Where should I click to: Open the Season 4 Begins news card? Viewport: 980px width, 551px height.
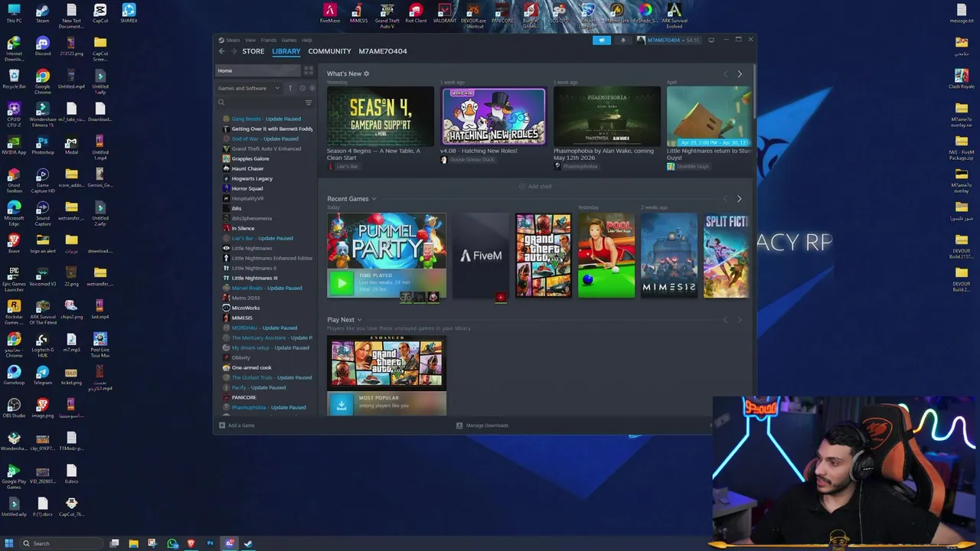(381, 116)
